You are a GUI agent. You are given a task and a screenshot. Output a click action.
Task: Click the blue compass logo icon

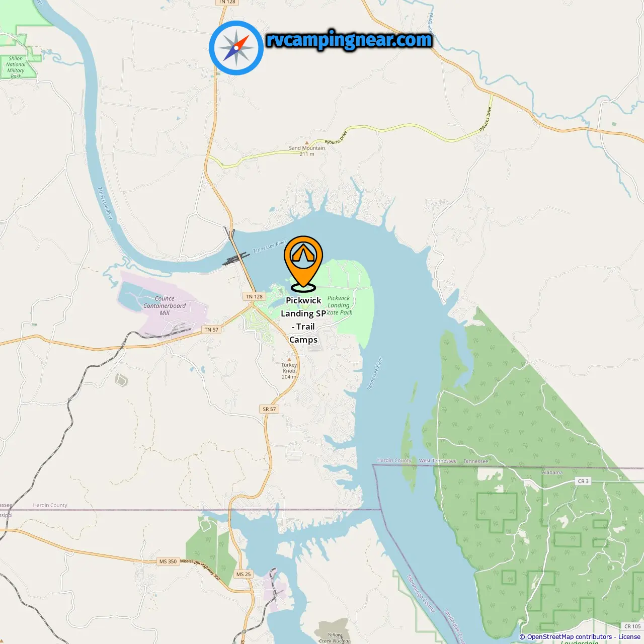(x=236, y=48)
